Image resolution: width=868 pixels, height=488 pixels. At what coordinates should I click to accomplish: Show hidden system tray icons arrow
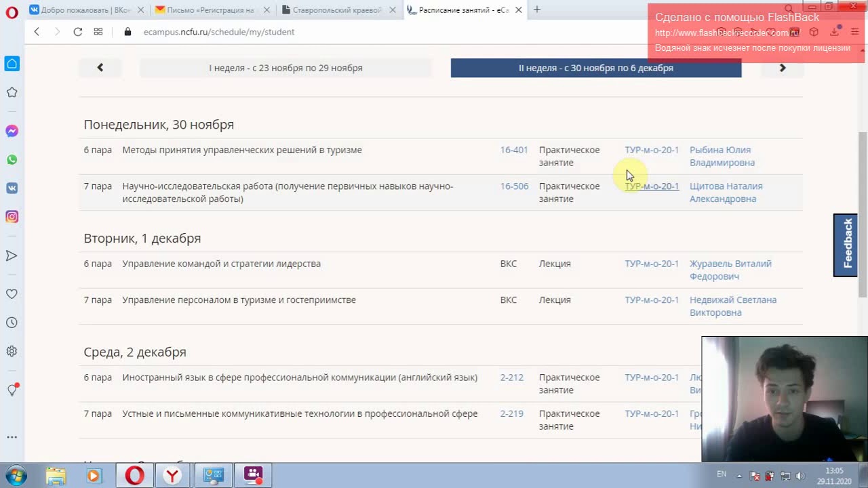point(739,476)
